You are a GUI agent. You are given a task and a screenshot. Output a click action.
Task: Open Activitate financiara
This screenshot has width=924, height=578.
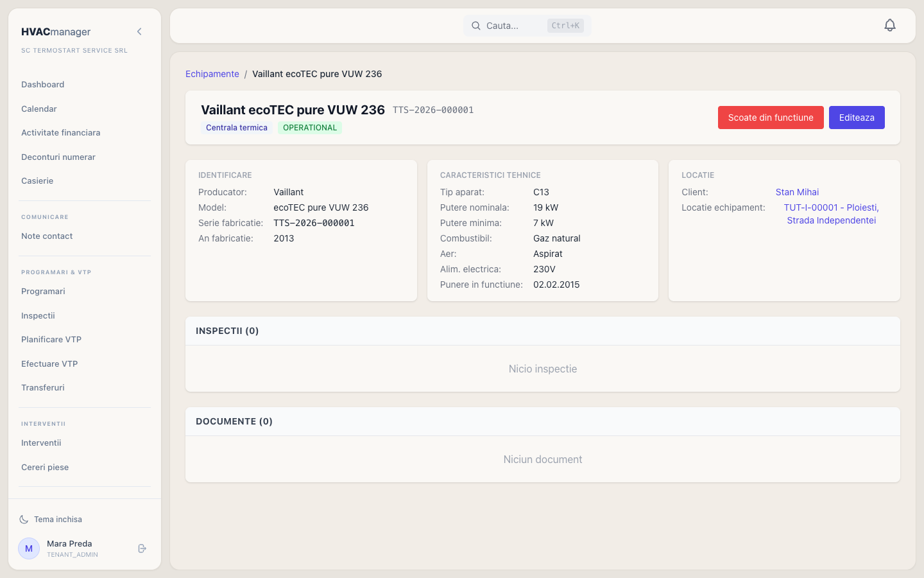(x=61, y=133)
